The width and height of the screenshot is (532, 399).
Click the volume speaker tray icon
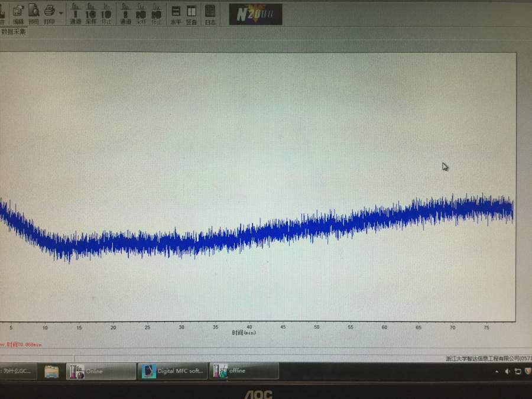click(x=507, y=372)
